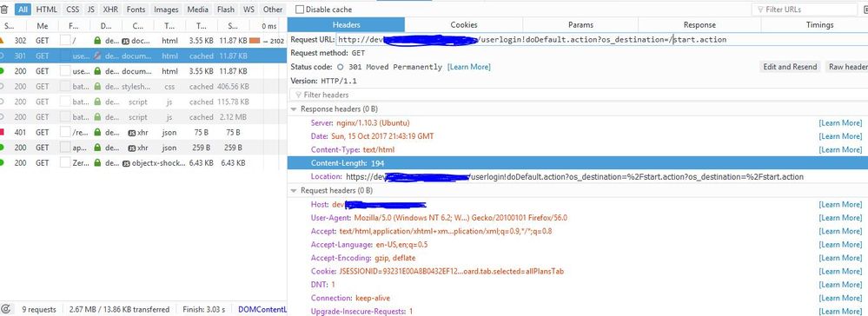Start performance analysis via the stopwatch icon
The height and width of the screenshot is (316, 868).
point(5,309)
